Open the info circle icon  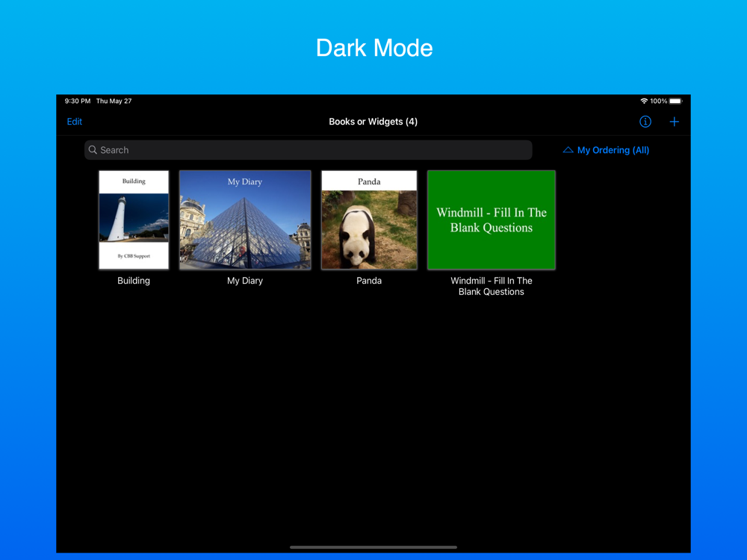pyautogui.click(x=645, y=122)
